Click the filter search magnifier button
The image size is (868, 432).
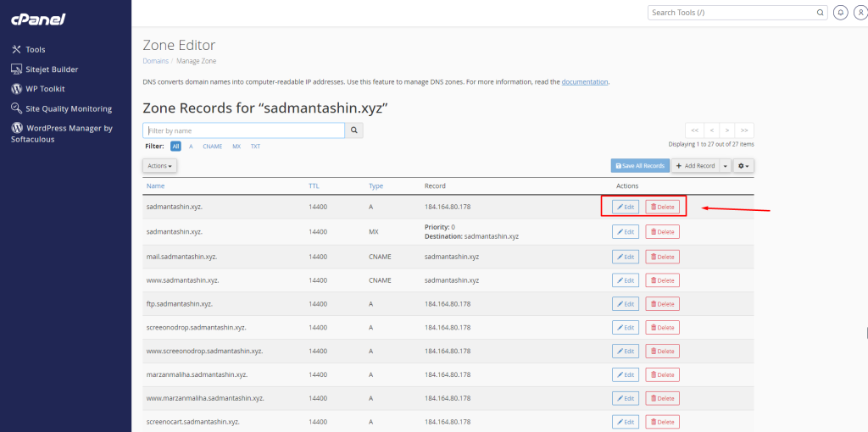(354, 130)
